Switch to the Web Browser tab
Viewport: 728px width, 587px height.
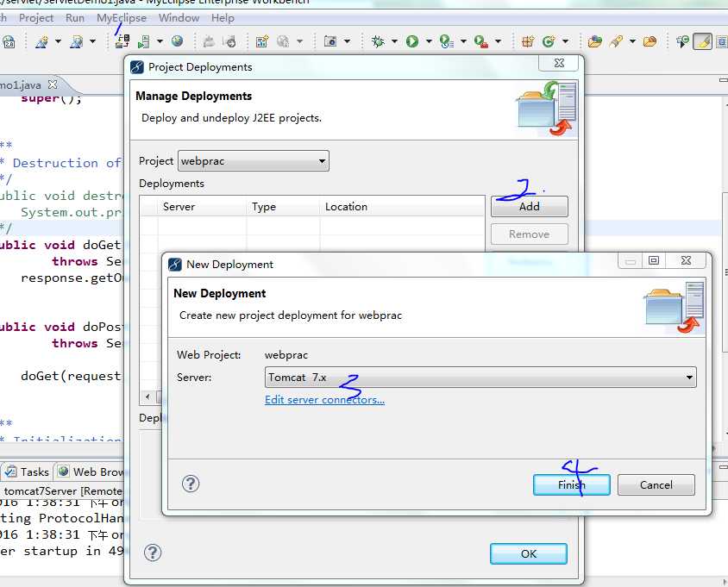pos(90,471)
